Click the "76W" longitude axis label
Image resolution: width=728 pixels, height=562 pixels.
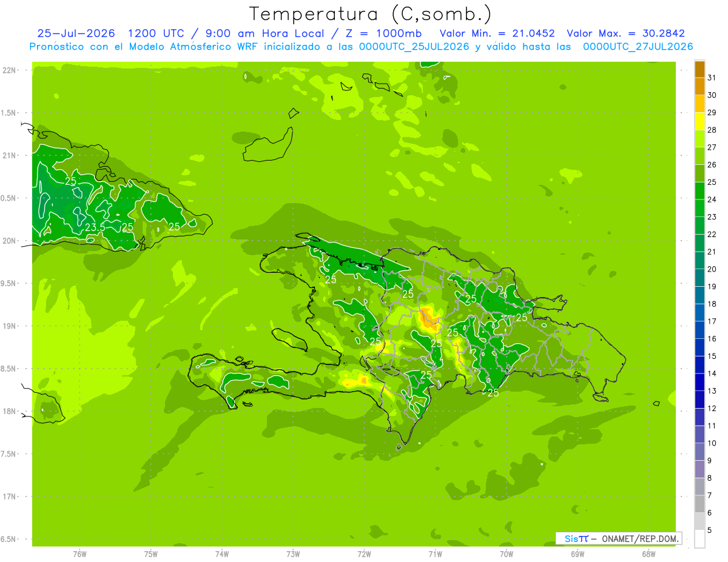pyautogui.click(x=79, y=554)
